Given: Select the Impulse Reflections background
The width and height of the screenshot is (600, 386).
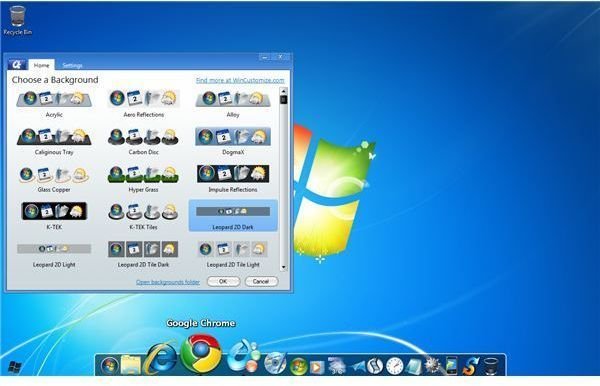Looking at the screenshot, I should point(233,179).
